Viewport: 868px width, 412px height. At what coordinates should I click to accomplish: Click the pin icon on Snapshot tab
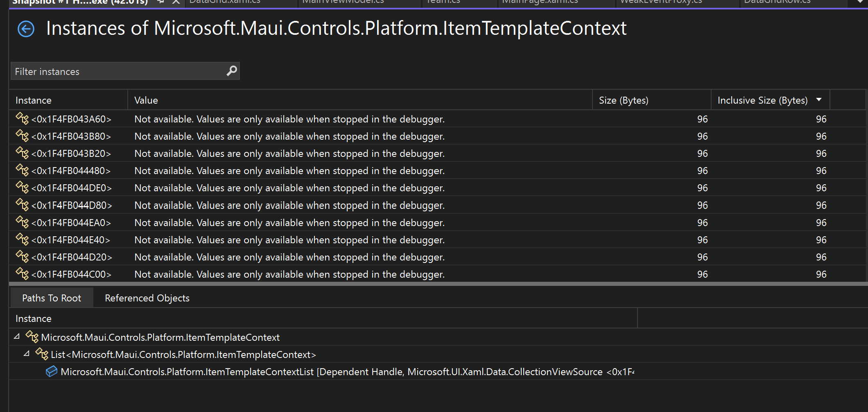coord(160,2)
